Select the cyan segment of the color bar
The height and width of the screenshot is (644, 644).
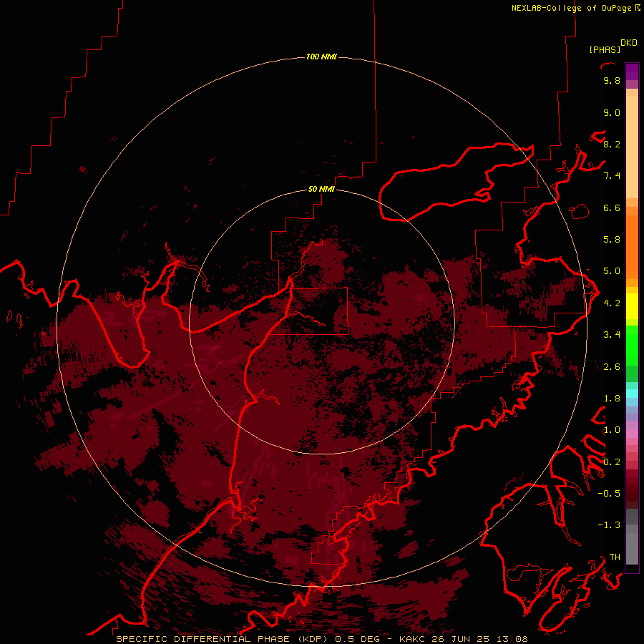632,394
